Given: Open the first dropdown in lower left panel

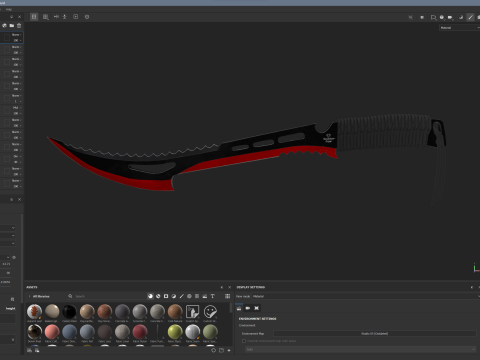Looking at the screenshot, I should pyautogui.click(x=8, y=228).
